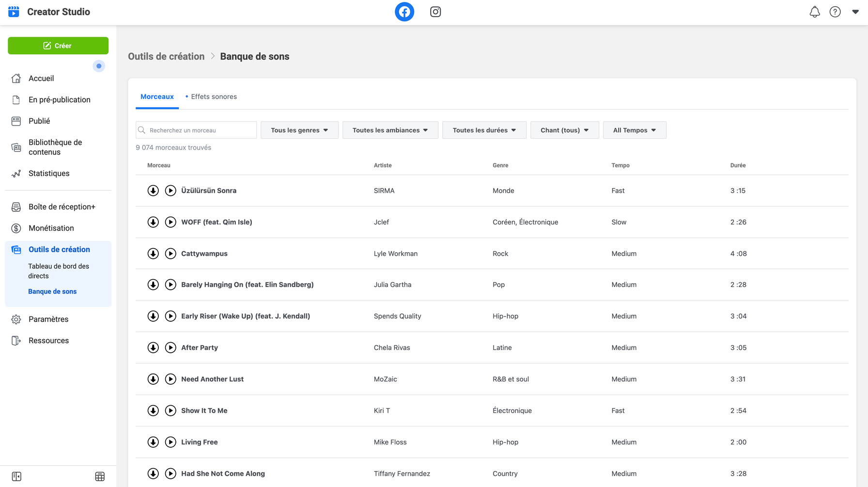Expand the account menu arrow in header
868x487 pixels.
855,12
